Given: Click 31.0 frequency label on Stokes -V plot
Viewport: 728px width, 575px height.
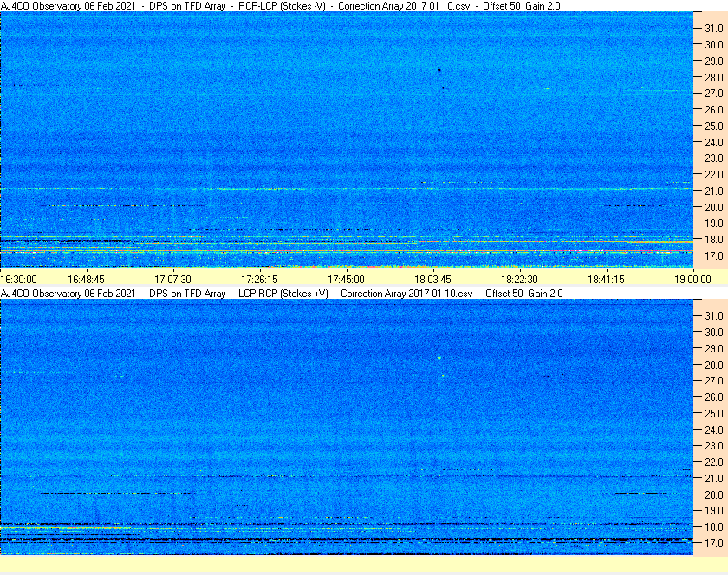Looking at the screenshot, I should (x=714, y=29).
